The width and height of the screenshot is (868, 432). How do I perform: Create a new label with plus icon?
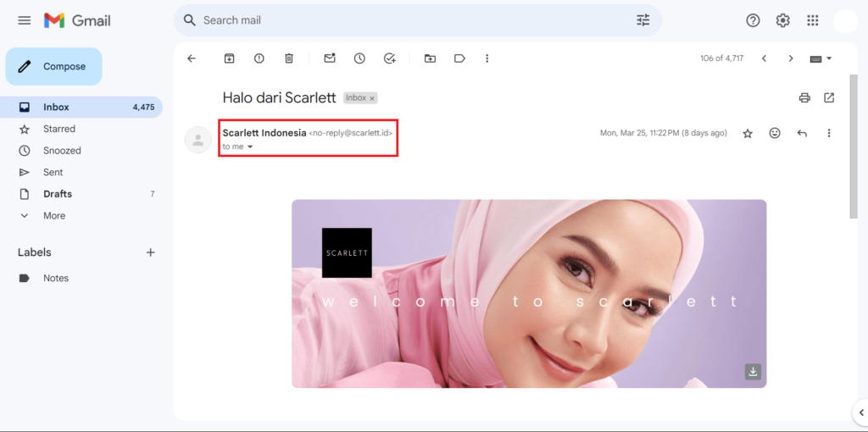(150, 252)
